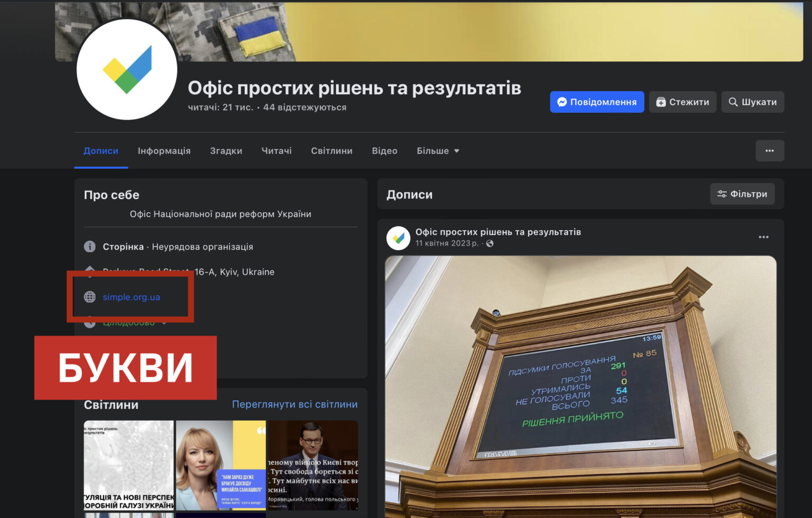Click the magnifying glass Шукати icon
The height and width of the screenshot is (518, 812).
click(733, 102)
